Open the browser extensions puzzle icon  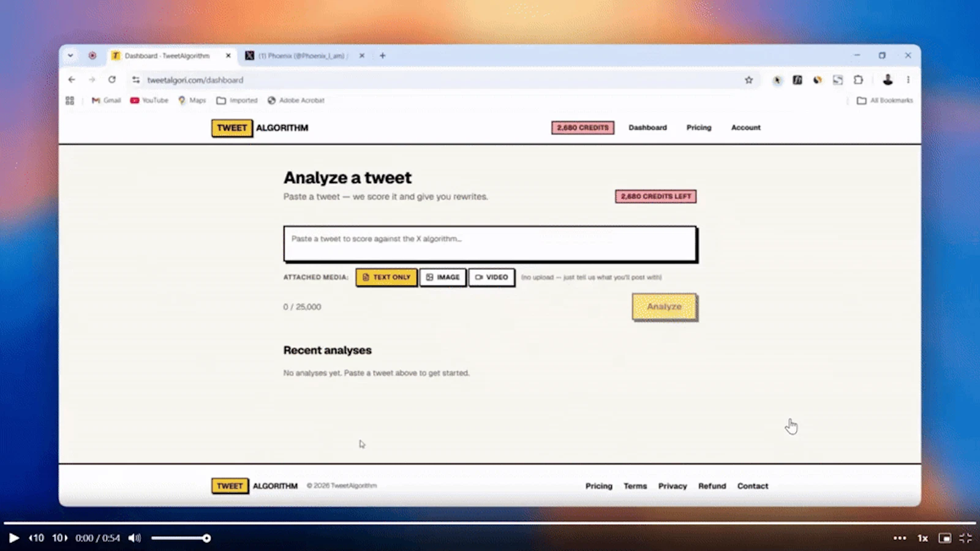point(858,80)
